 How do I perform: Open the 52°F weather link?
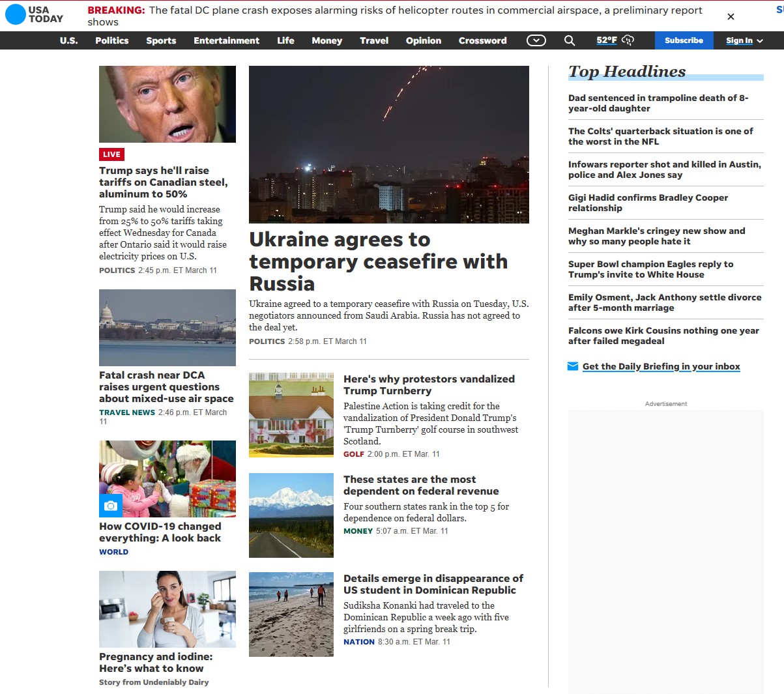coord(607,40)
